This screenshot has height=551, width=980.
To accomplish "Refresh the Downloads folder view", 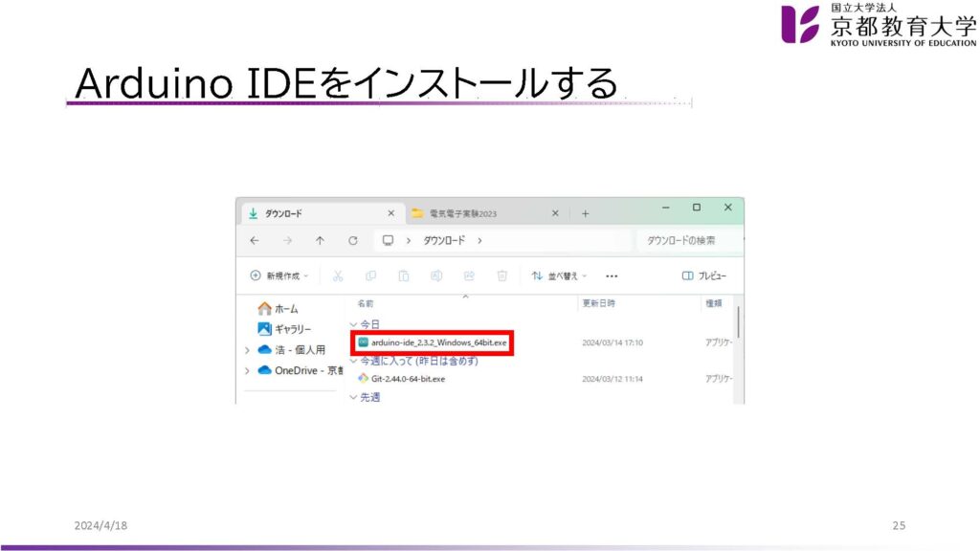I will 353,240.
